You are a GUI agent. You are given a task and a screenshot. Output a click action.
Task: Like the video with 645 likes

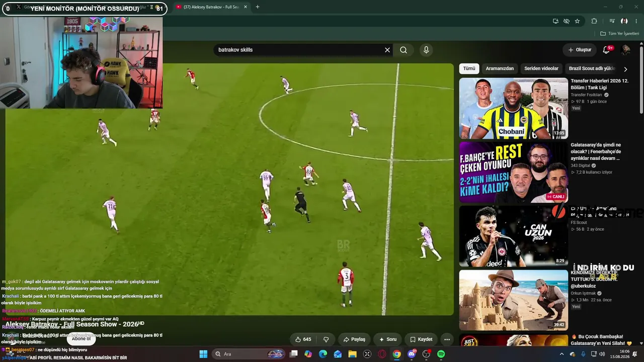pos(303,339)
